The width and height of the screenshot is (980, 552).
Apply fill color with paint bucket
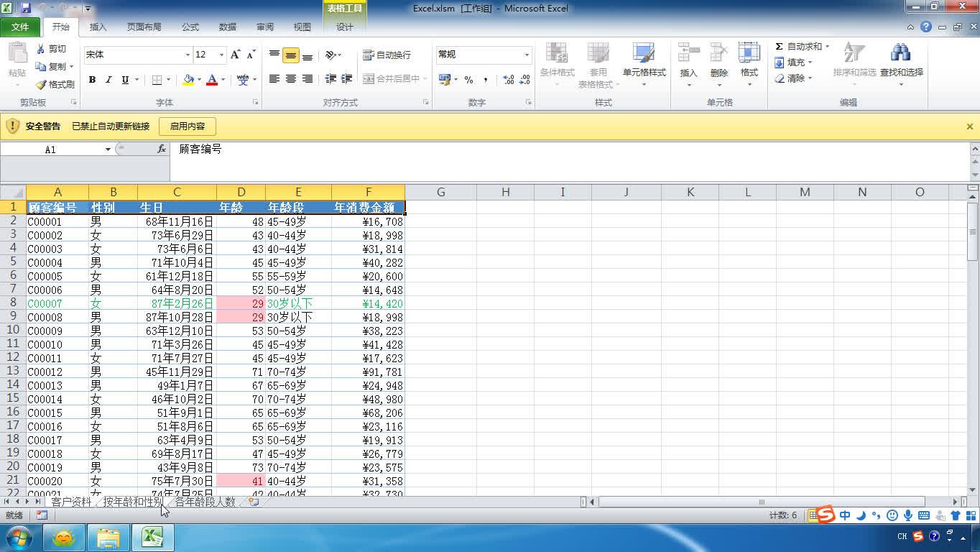click(188, 80)
